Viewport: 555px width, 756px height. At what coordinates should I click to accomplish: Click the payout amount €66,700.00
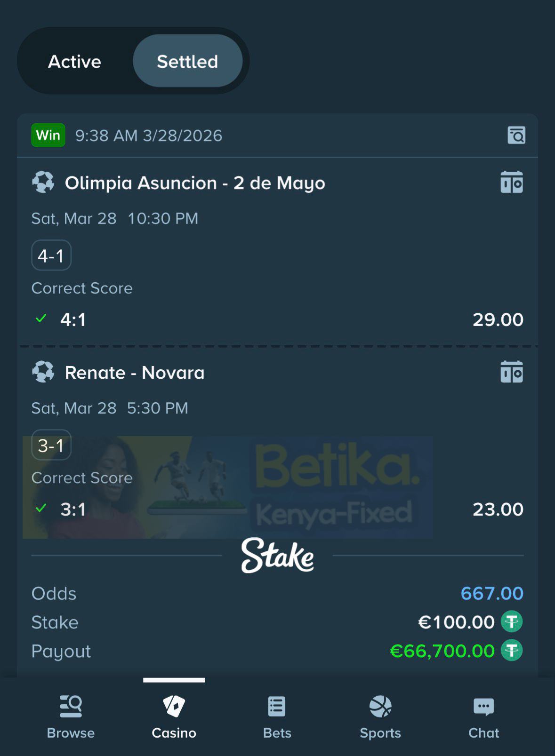[x=442, y=651]
